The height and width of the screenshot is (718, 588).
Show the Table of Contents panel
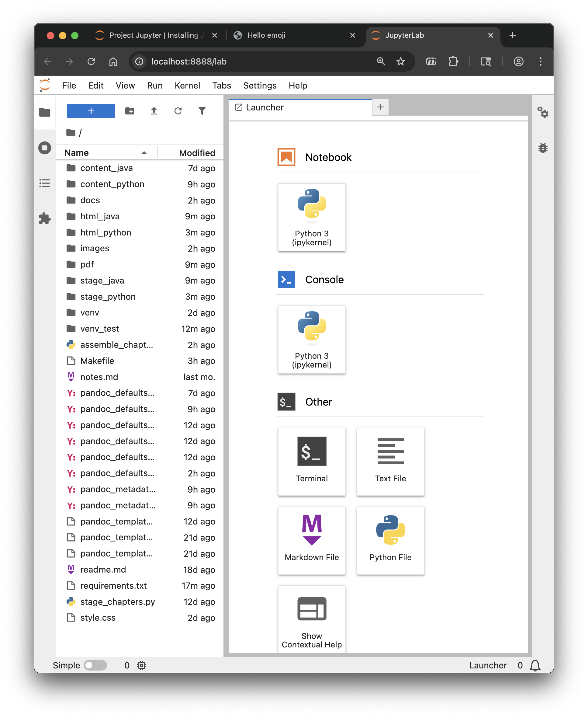[x=44, y=183]
